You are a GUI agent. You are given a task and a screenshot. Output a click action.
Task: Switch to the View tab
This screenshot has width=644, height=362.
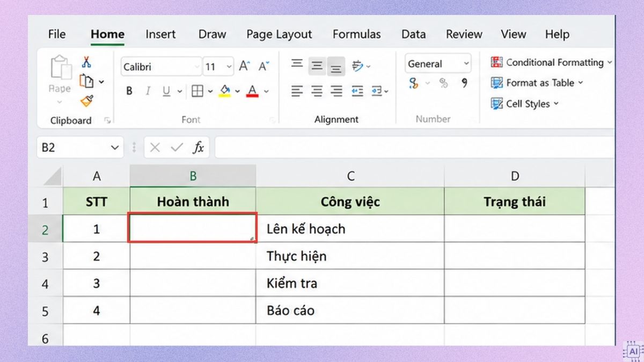coord(513,34)
